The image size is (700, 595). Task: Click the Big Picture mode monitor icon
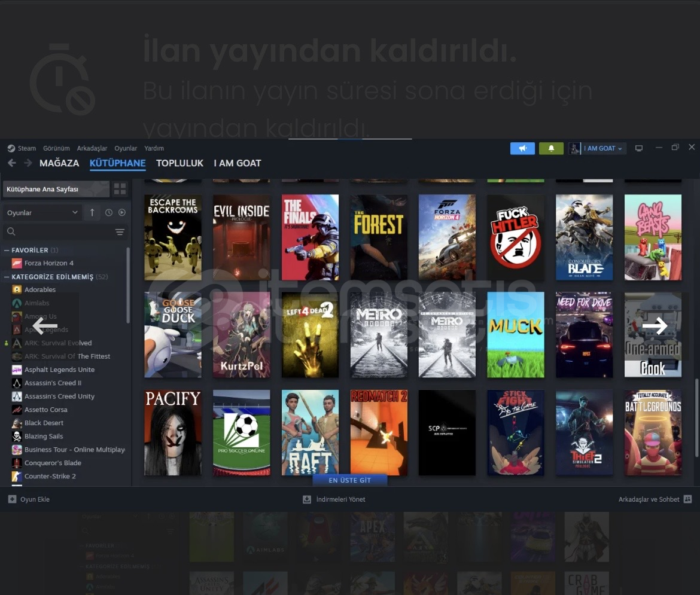[639, 148]
